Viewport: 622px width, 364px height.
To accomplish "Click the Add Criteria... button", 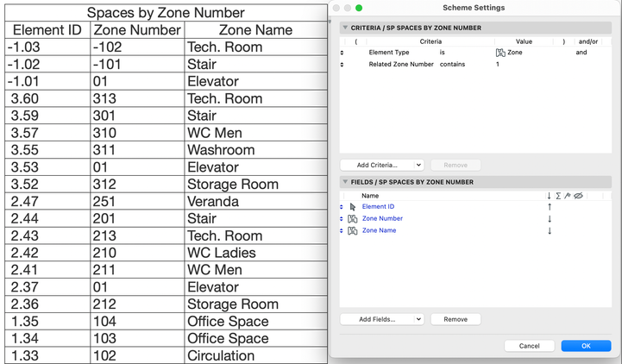I will [x=377, y=165].
